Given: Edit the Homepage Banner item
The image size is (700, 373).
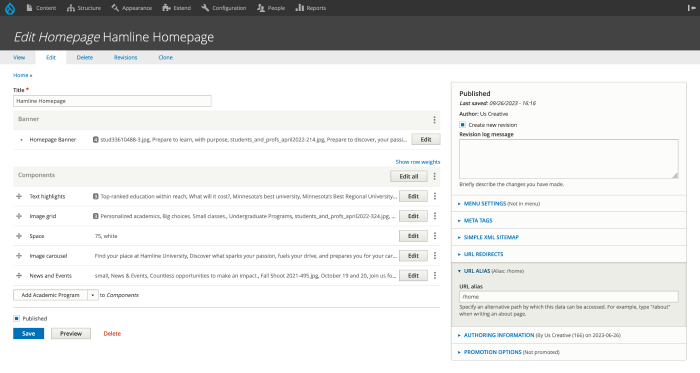Looking at the screenshot, I should point(426,140).
